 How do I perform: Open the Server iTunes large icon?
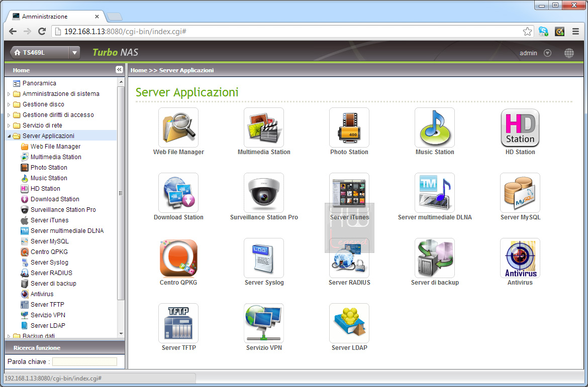pyautogui.click(x=349, y=193)
